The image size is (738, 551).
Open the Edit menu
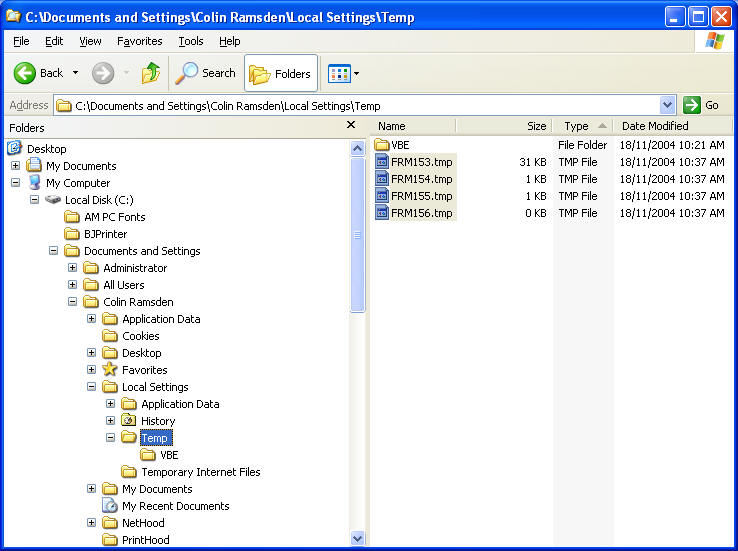click(54, 41)
